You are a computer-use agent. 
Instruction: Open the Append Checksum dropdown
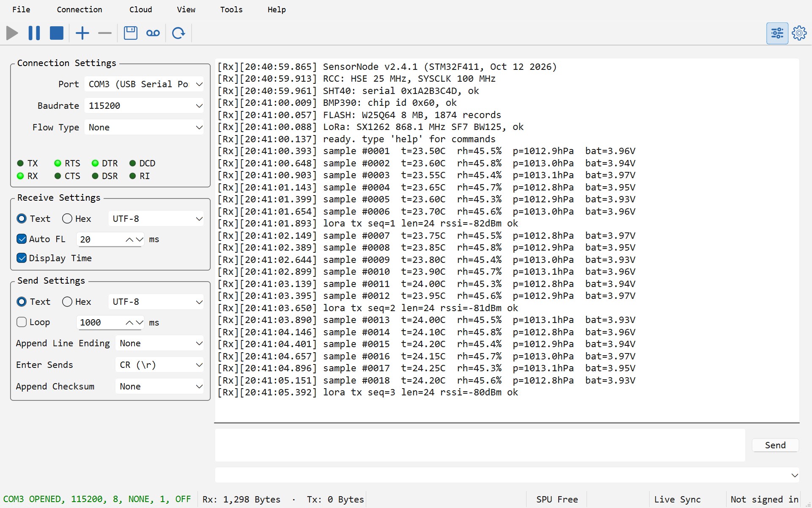pos(159,387)
